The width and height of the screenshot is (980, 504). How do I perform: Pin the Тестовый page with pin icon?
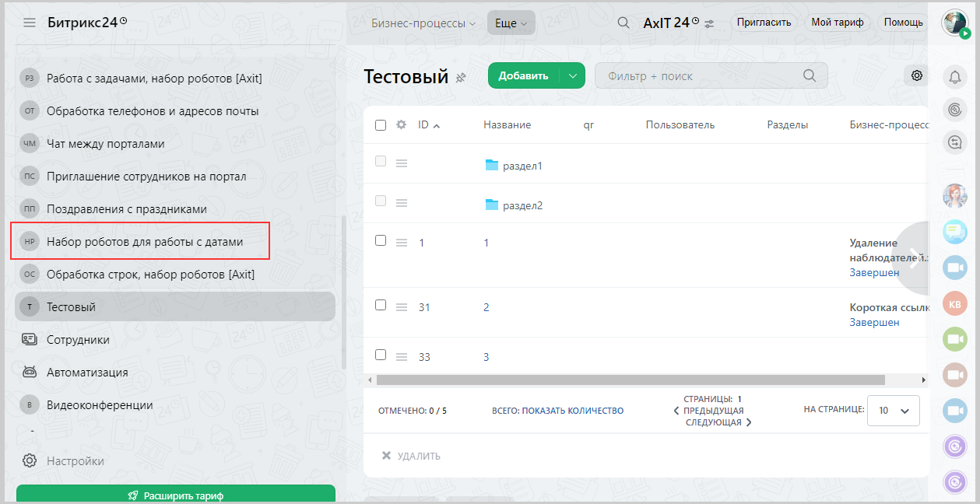(461, 77)
